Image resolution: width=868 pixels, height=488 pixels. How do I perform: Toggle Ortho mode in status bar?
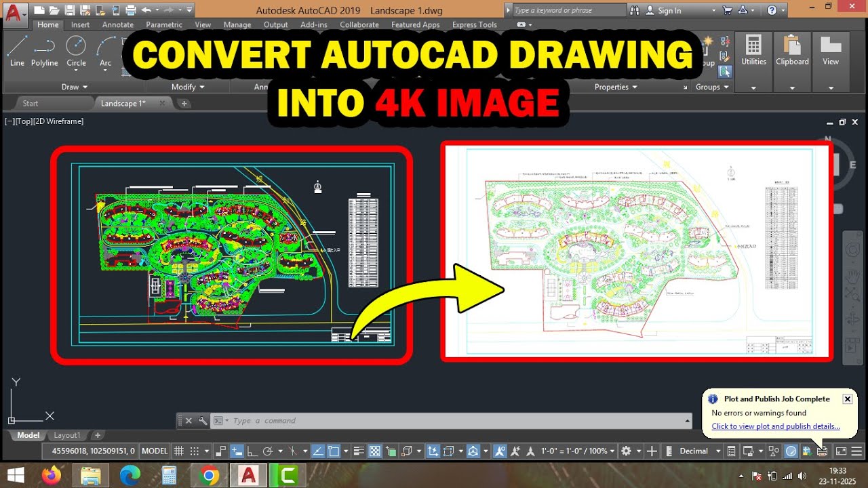pyautogui.click(x=252, y=451)
